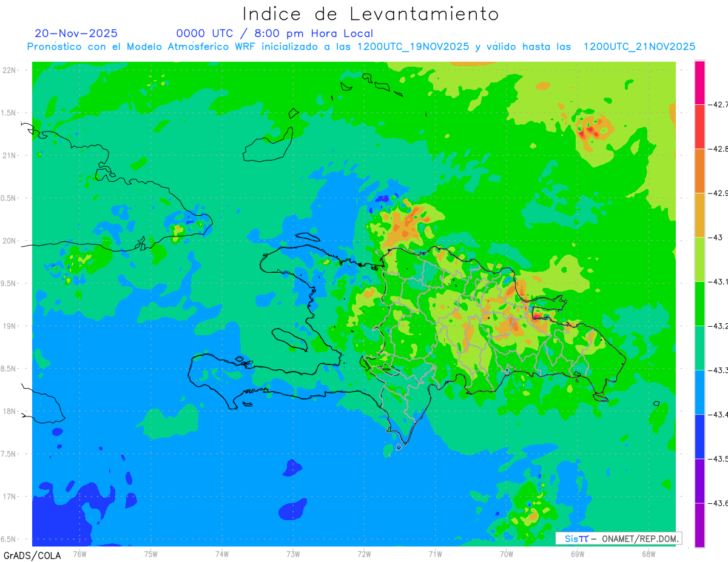Pick the purple swatch below -43.6
Image resolution: width=728 pixels, height=562 pixels.
click(x=699, y=525)
